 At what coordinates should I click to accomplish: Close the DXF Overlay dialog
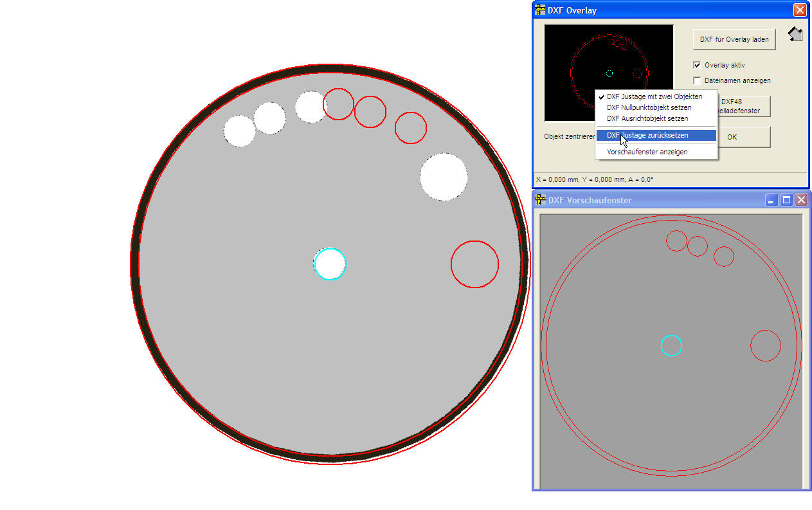[x=799, y=10]
